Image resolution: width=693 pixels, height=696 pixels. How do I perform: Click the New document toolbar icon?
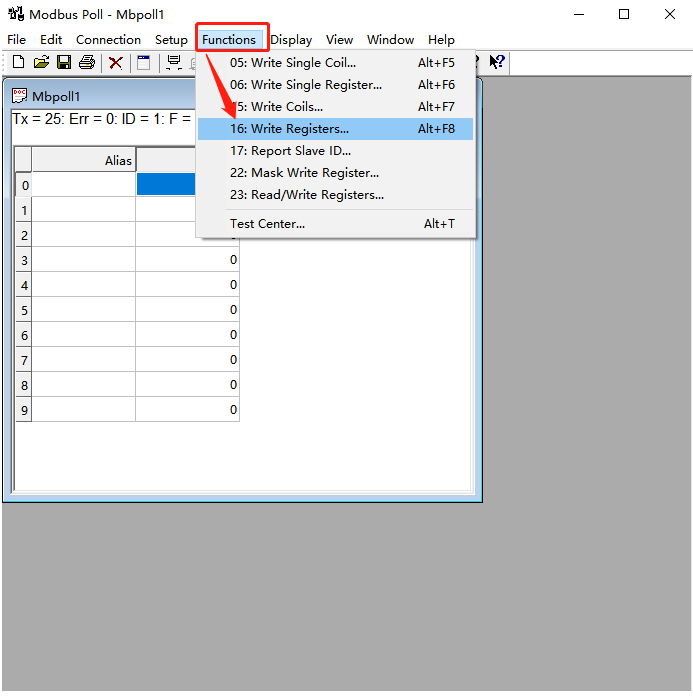point(18,62)
